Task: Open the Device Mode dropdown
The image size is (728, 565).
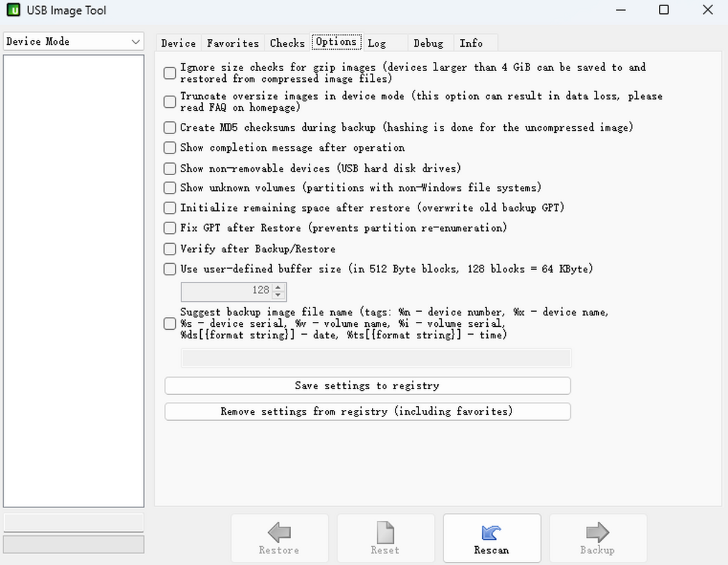Action: 73,42
